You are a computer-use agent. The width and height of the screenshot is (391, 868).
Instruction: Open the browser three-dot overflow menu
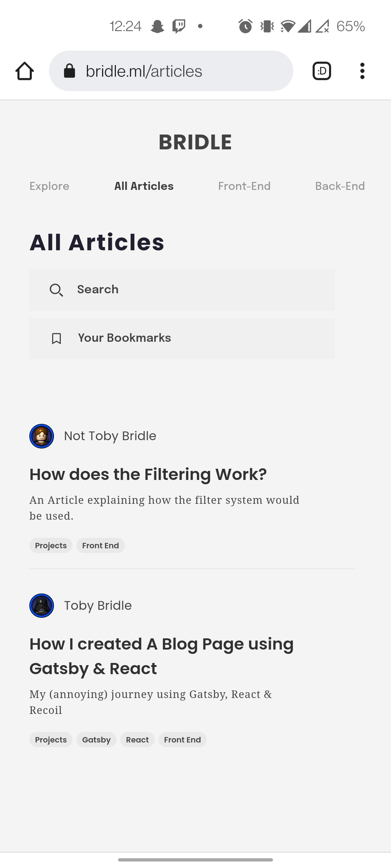click(362, 71)
